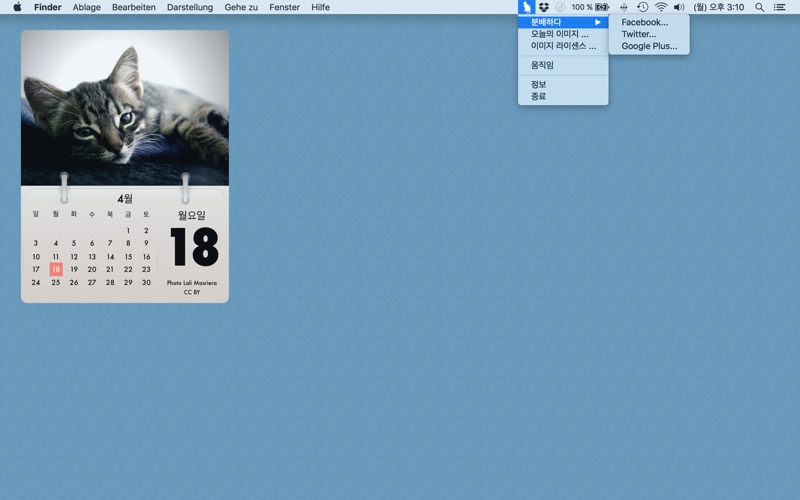Click the Apple logo menu

point(17,7)
